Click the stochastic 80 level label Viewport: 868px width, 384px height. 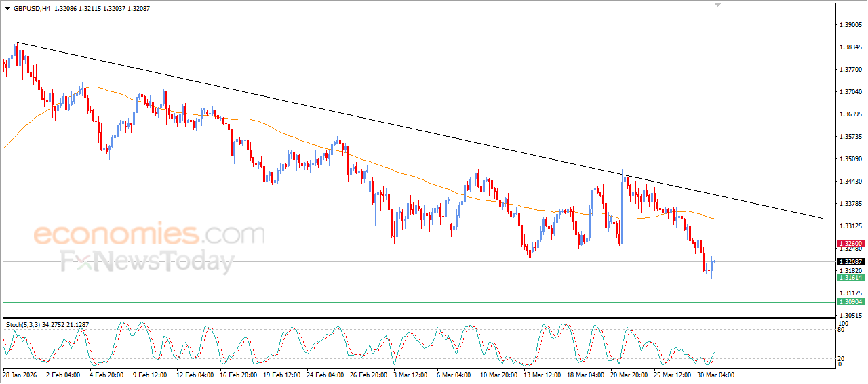842,330
